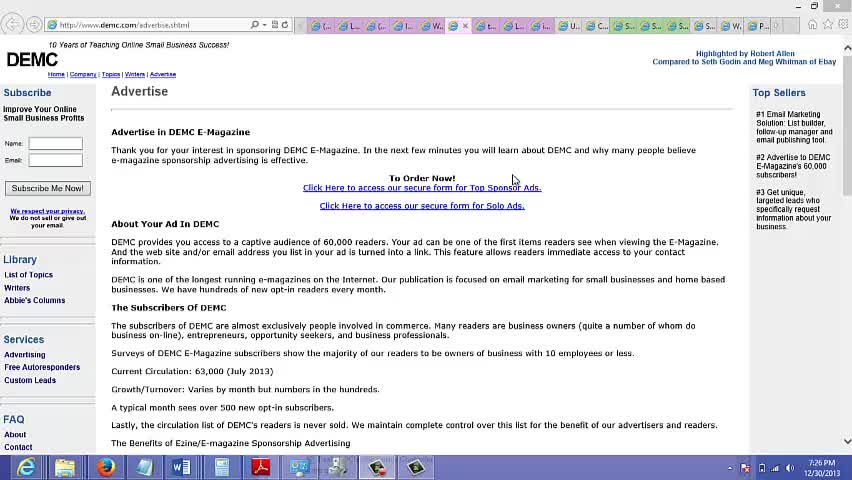Screen dimensions: 852x480
Task: Click the Email input field
Action: click(55, 160)
